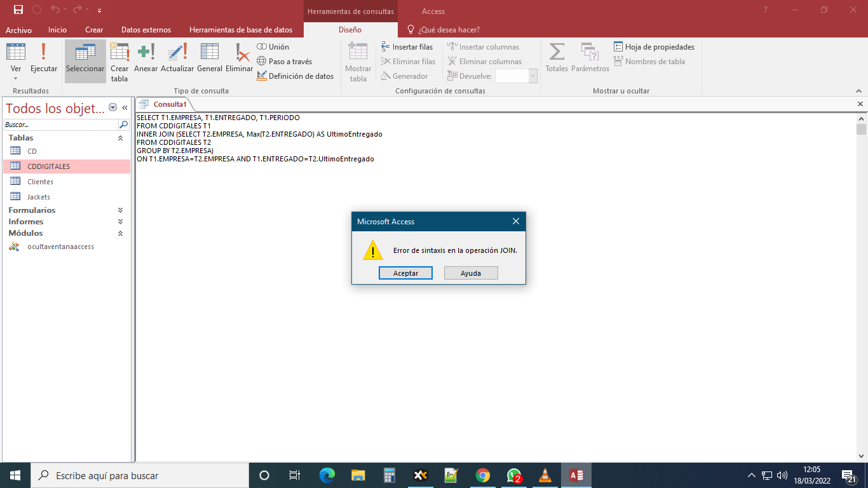Click the Aceptar button in the error dialog
The height and width of the screenshot is (488, 868).
click(x=405, y=273)
